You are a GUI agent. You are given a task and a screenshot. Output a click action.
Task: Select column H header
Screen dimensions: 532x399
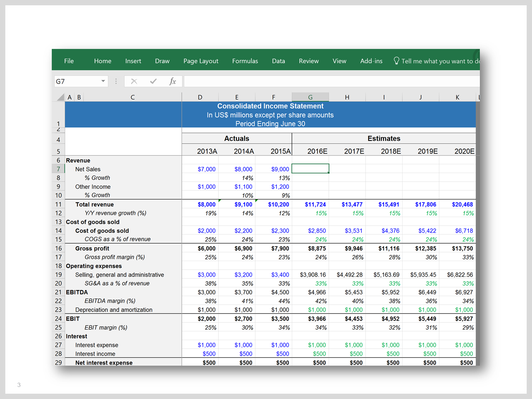tap(347, 97)
